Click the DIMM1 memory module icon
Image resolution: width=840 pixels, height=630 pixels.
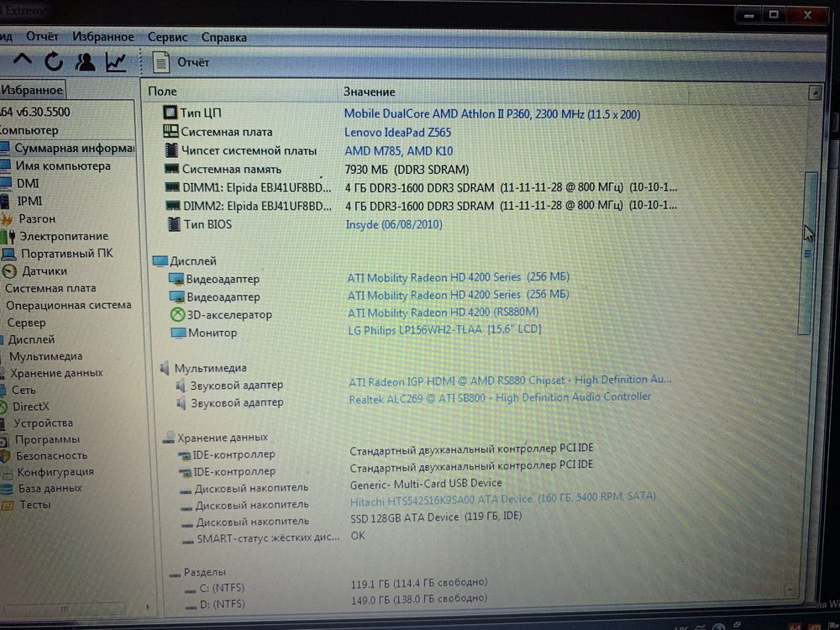(172, 187)
